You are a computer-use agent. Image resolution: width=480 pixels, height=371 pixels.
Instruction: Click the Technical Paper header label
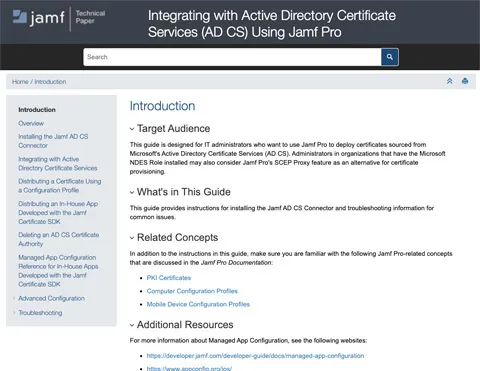click(x=90, y=17)
